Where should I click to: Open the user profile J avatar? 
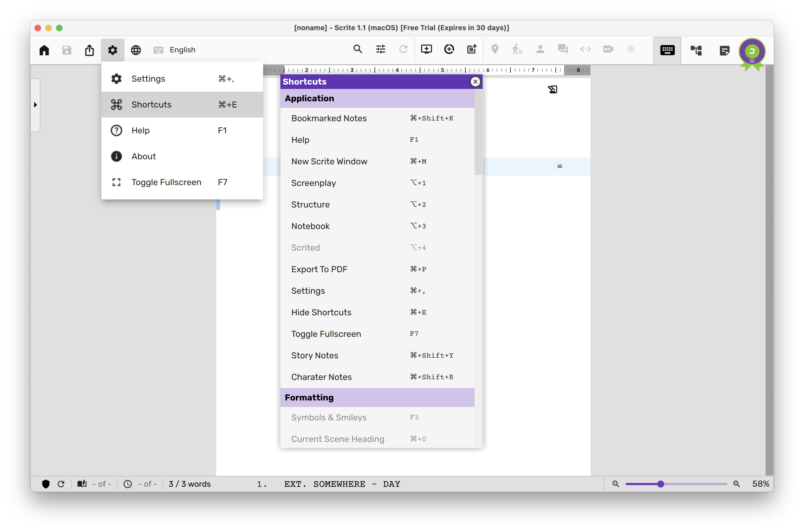coord(752,51)
